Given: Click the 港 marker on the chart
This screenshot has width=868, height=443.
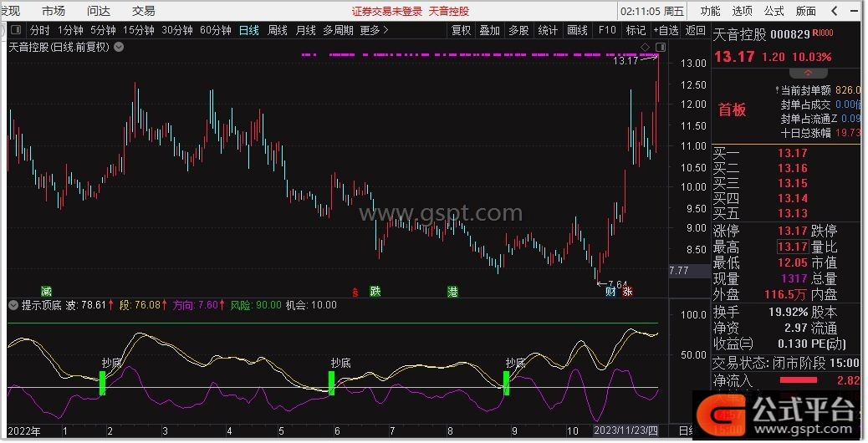Looking at the screenshot, I should pos(452,291).
